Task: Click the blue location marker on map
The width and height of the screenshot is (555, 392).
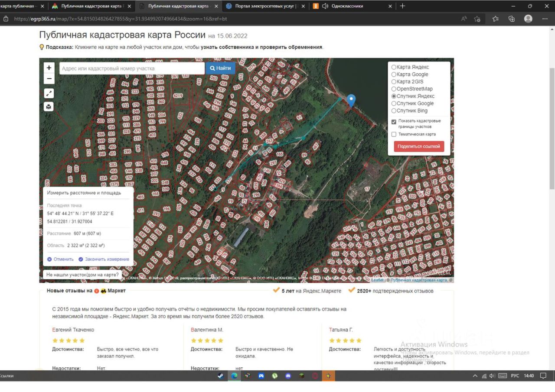Action: coord(352,100)
